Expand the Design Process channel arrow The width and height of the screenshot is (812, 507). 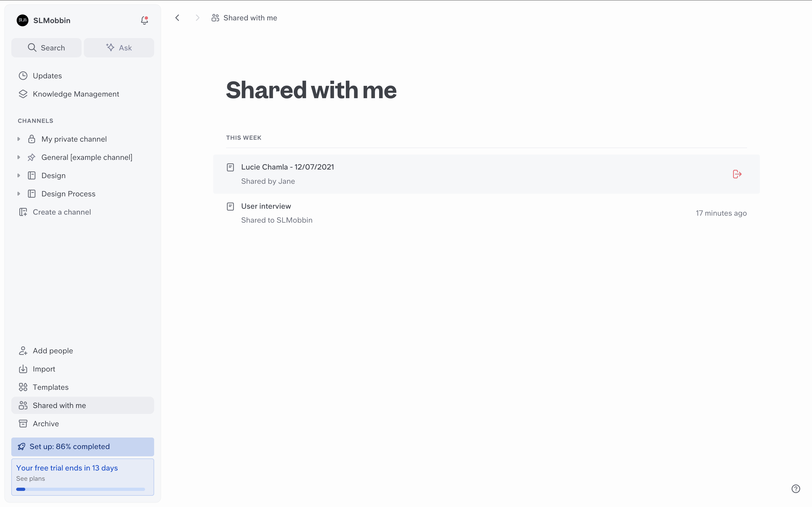point(19,194)
